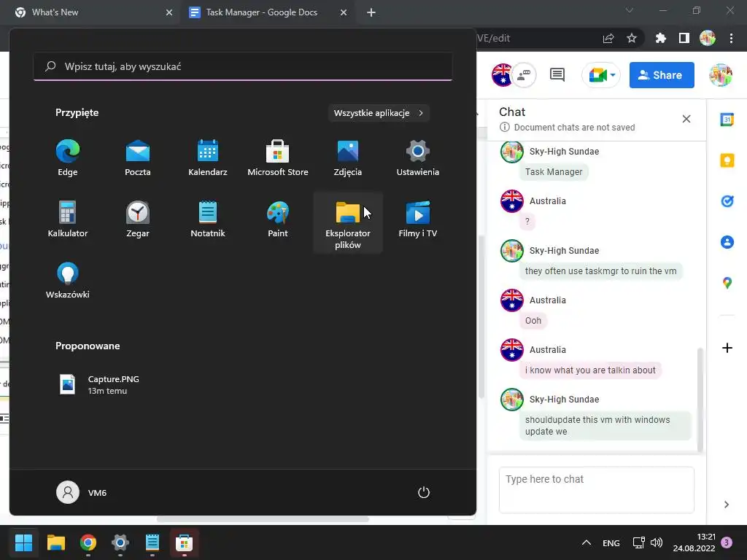The height and width of the screenshot is (560, 747).
Task: Open a new Chrome tab
Action: pyautogui.click(x=371, y=12)
